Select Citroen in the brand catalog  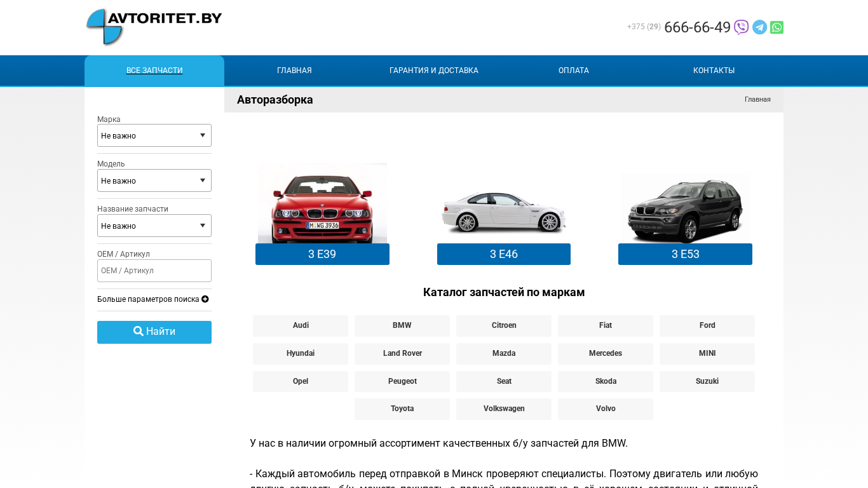(x=504, y=326)
